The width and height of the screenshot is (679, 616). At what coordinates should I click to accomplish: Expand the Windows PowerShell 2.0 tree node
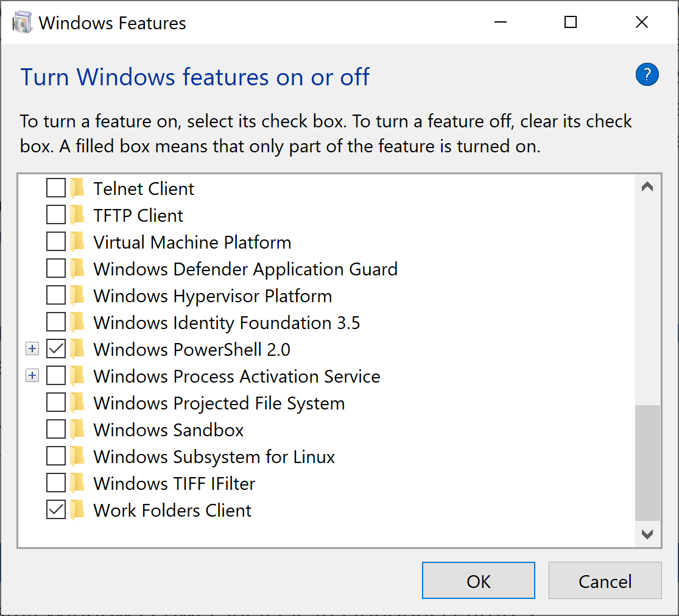tap(32, 350)
